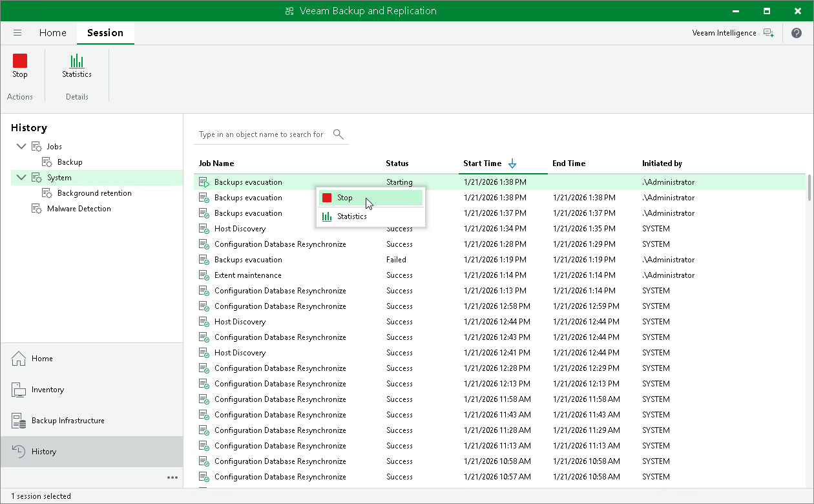
Task: Click the Inventory view icon
Action: click(x=19, y=390)
